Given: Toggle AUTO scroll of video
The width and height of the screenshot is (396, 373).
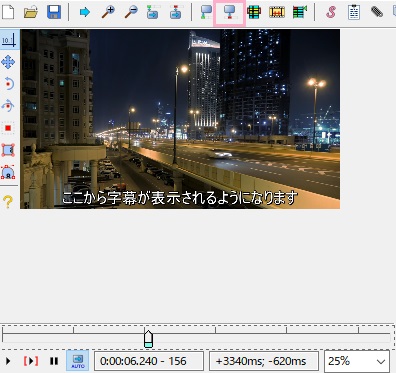Looking at the screenshot, I should pyautogui.click(x=78, y=361).
